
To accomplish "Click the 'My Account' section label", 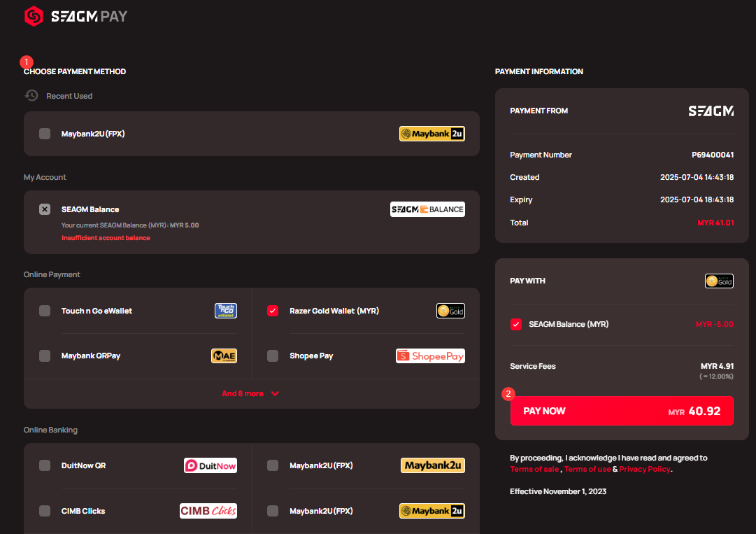I will pos(45,177).
